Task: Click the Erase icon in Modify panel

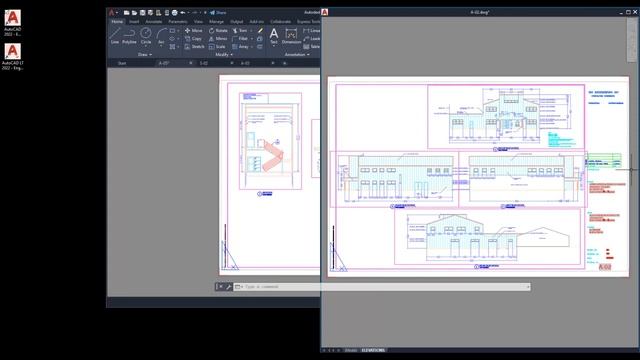Action: point(260,31)
